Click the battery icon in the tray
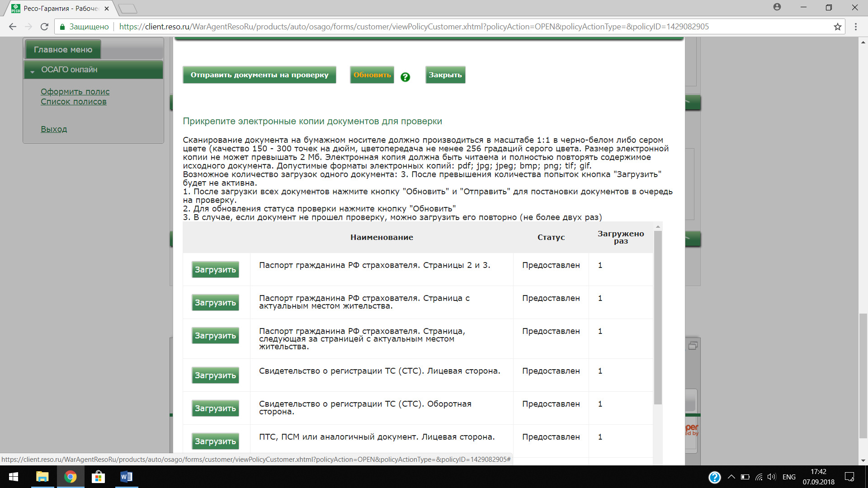Viewport: 868px width, 488px height. pyautogui.click(x=745, y=477)
